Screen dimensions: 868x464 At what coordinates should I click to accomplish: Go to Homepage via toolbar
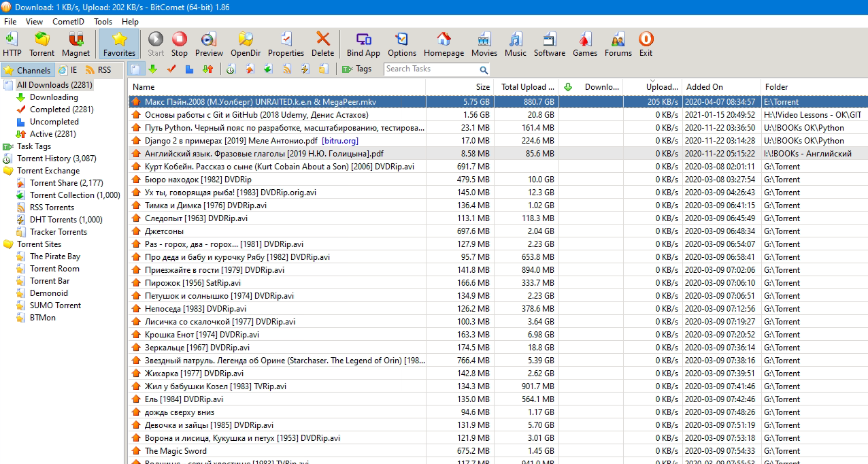click(x=444, y=44)
